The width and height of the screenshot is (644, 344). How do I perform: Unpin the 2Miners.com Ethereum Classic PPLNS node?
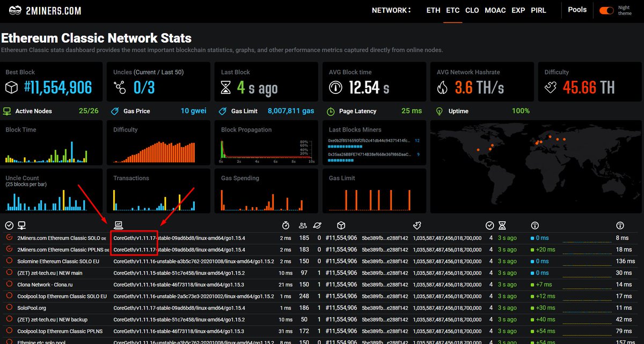click(9, 249)
